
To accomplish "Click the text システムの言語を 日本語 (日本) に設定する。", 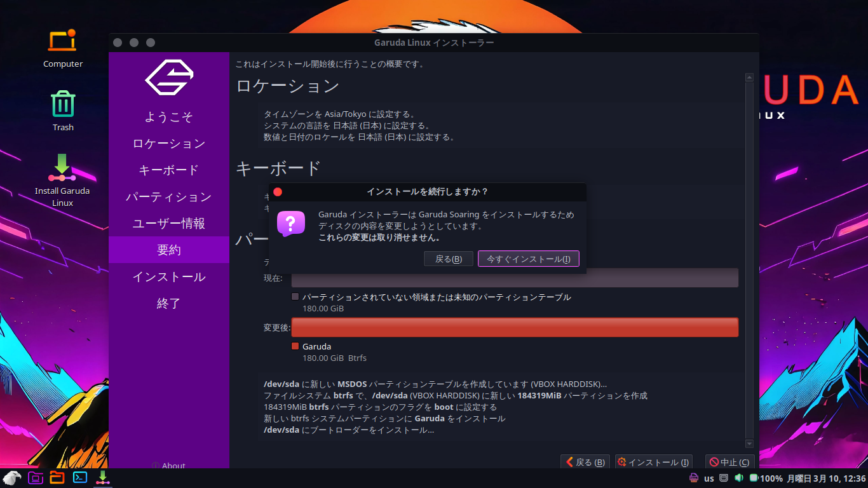I will [347, 126].
